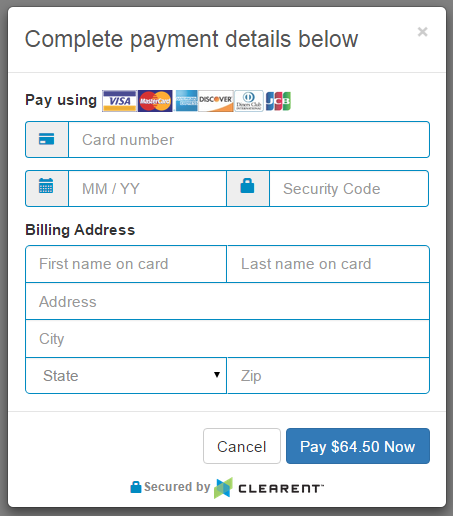
Task: Click the Cancel button
Action: tap(242, 446)
